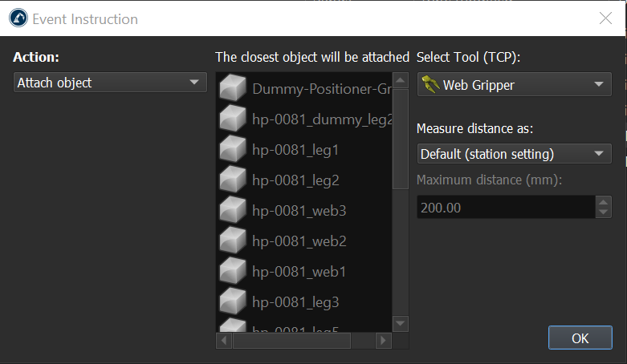The width and height of the screenshot is (627, 364).
Task: Open the Action dropdown showing Attach object
Action: pyautogui.click(x=110, y=83)
